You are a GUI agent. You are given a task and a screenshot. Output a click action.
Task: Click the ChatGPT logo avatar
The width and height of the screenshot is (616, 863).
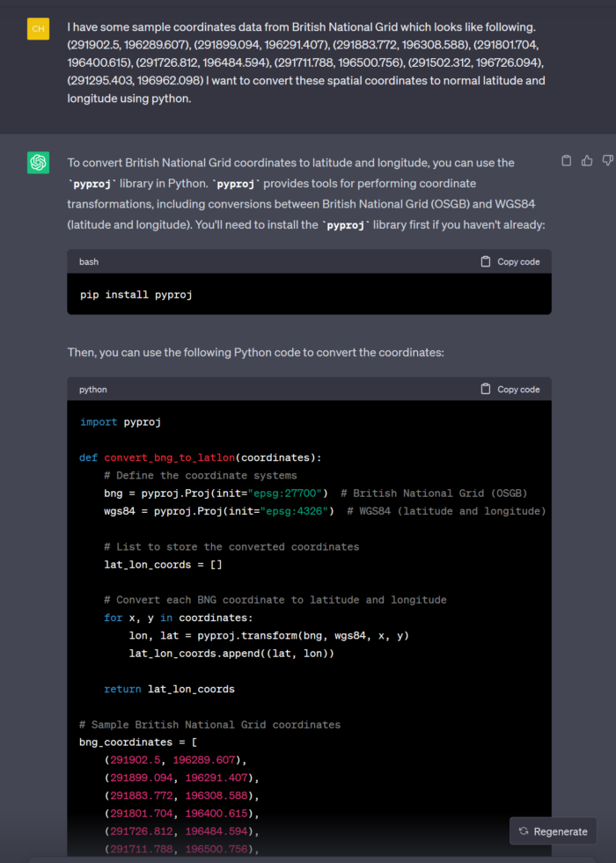38,163
